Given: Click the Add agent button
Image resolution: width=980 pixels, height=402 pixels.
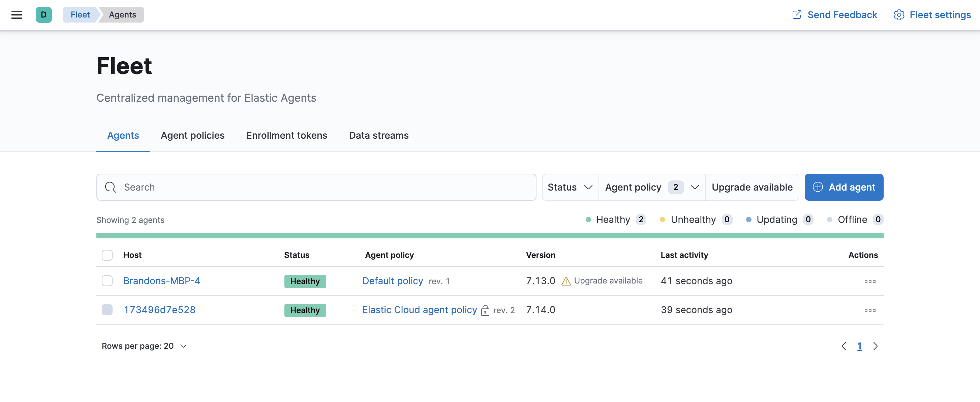Looking at the screenshot, I should click(x=844, y=187).
